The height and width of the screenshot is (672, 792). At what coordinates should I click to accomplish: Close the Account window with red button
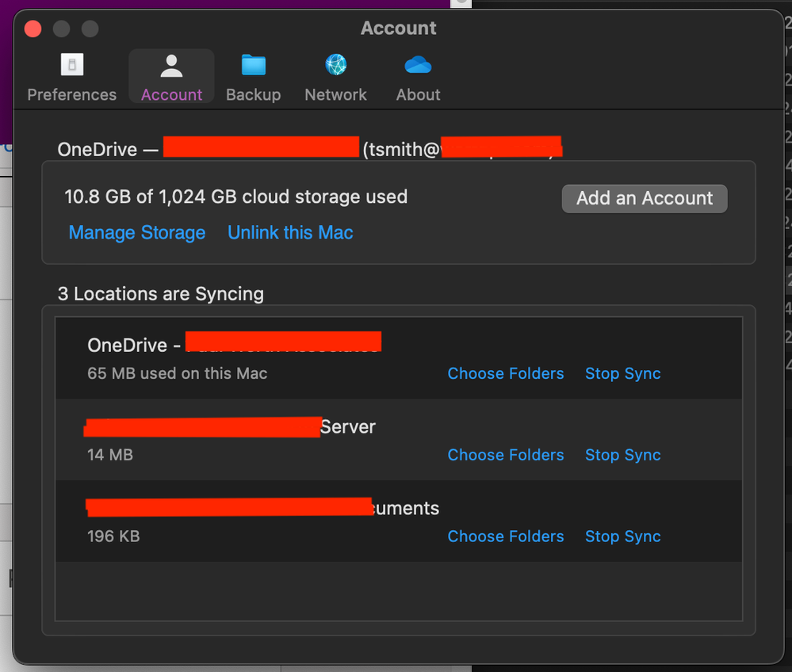coord(33,29)
